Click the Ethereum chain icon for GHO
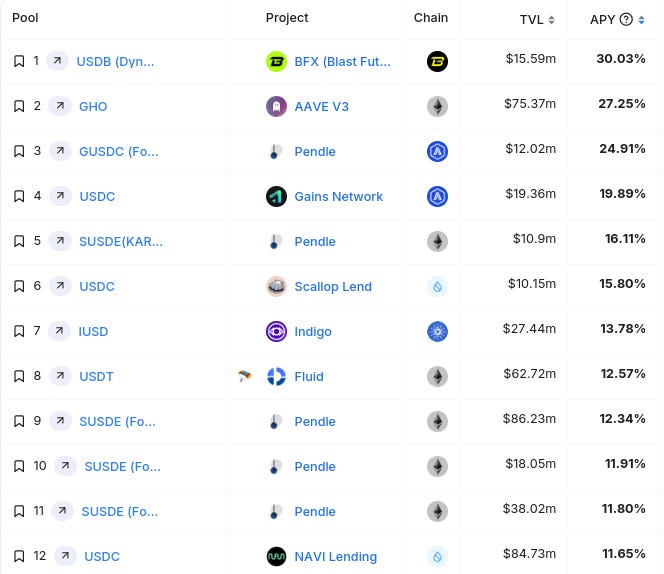This screenshot has width=664, height=574. (x=437, y=106)
